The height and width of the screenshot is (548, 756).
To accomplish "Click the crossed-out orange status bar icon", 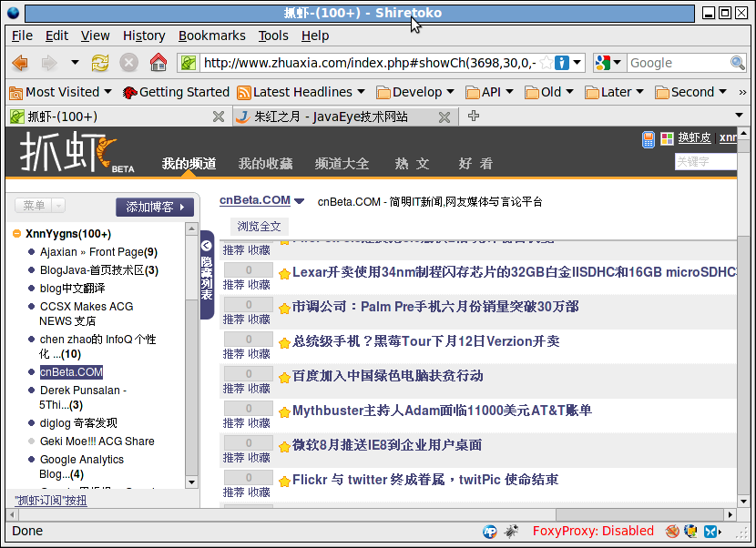I will coord(672,531).
